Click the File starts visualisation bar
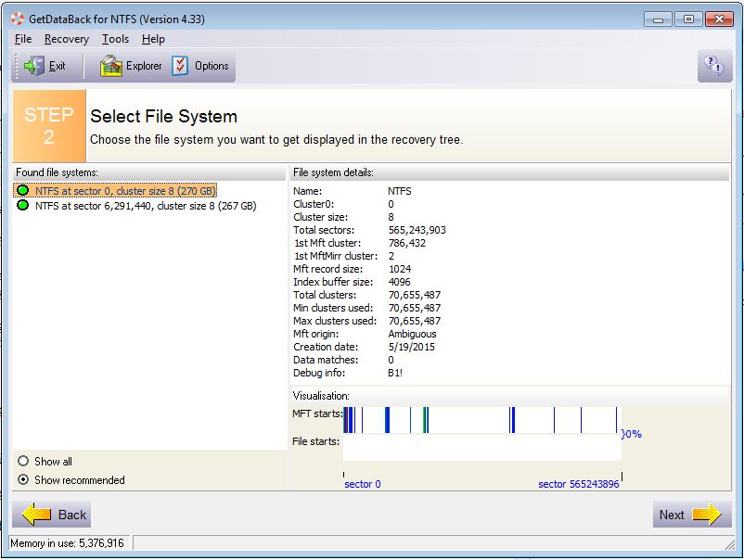The width and height of the screenshot is (744, 560). 481,447
